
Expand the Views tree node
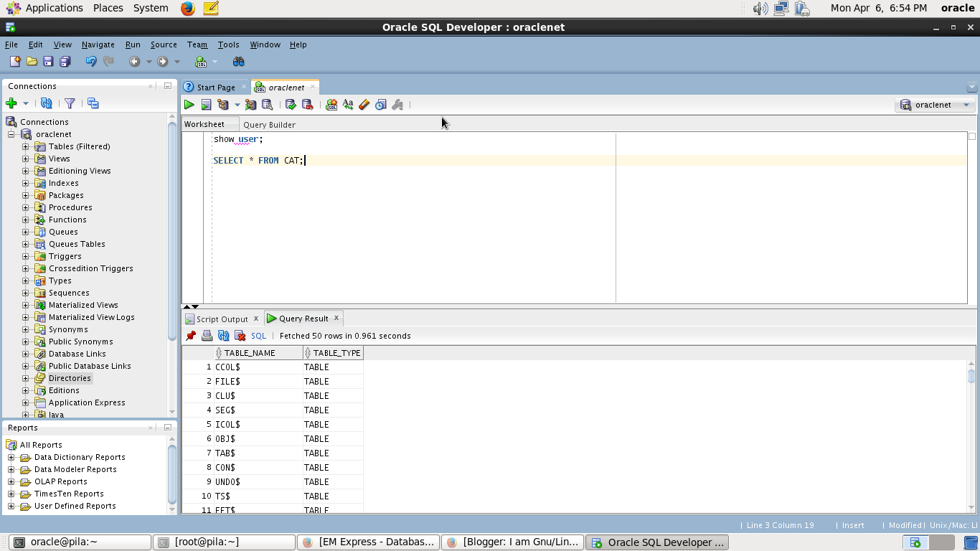(x=26, y=159)
